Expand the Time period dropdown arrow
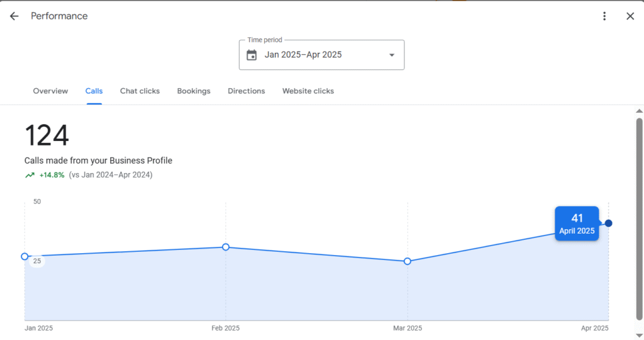 coord(392,55)
